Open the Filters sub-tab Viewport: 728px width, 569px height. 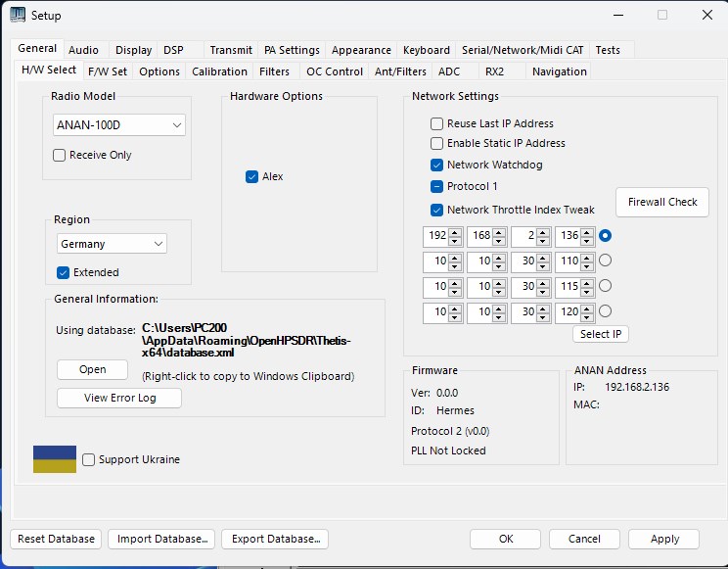point(274,71)
